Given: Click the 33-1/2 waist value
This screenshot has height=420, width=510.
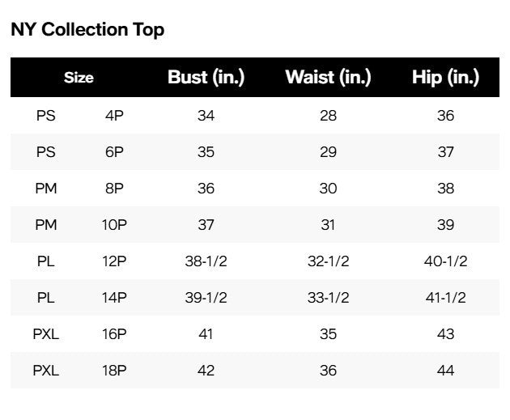Looking at the screenshot, I should (x=328, y=298).
